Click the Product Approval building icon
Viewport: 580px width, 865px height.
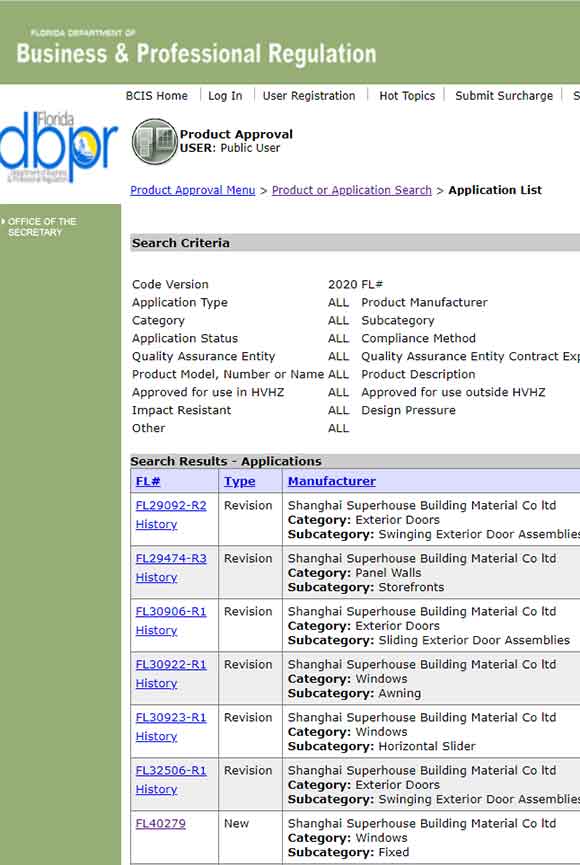155,141
